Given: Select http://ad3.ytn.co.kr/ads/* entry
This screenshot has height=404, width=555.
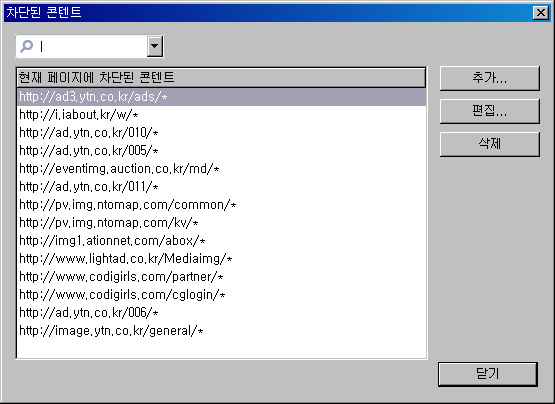Looking at the screenshot, I should click(x=221, y=97).
